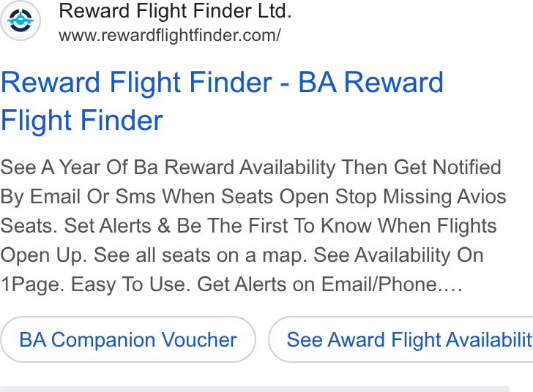Click the horizontal scrollbar below the sitelinks
Image resolution: width=533 pixels, height=392 pixels.
255,389
